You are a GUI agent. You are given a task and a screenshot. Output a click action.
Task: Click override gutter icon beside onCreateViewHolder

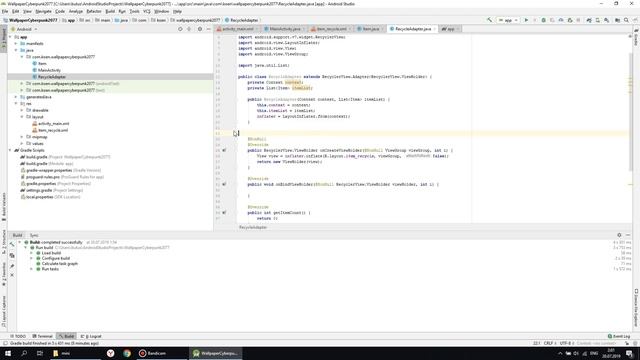click(x=224, y=150)
